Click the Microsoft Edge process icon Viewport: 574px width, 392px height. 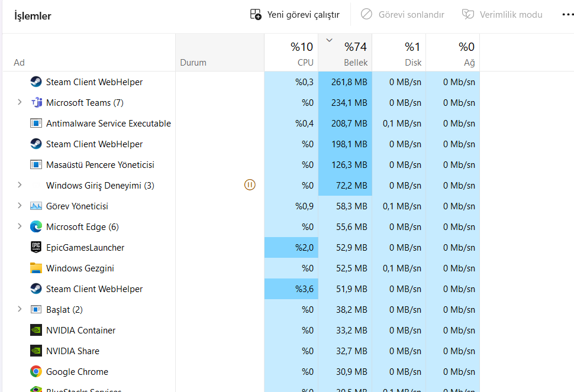pyautogui.click(x=36, y=227)
